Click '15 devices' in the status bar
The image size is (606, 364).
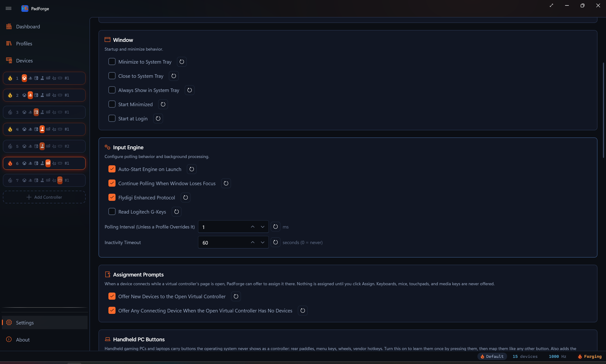pos(525,357)
